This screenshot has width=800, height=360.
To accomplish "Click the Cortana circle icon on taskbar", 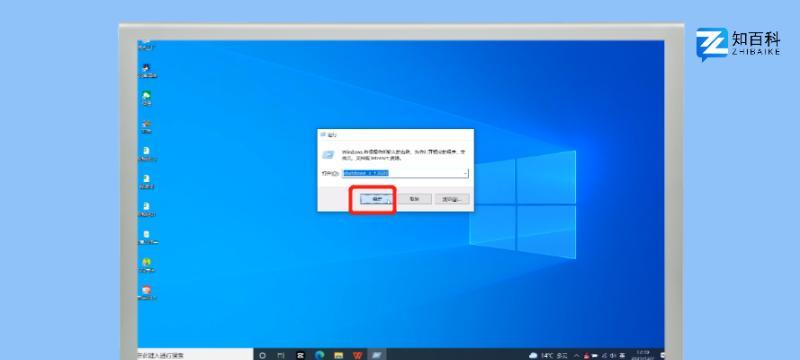I will pyautogui.click(x=262, y=355).
